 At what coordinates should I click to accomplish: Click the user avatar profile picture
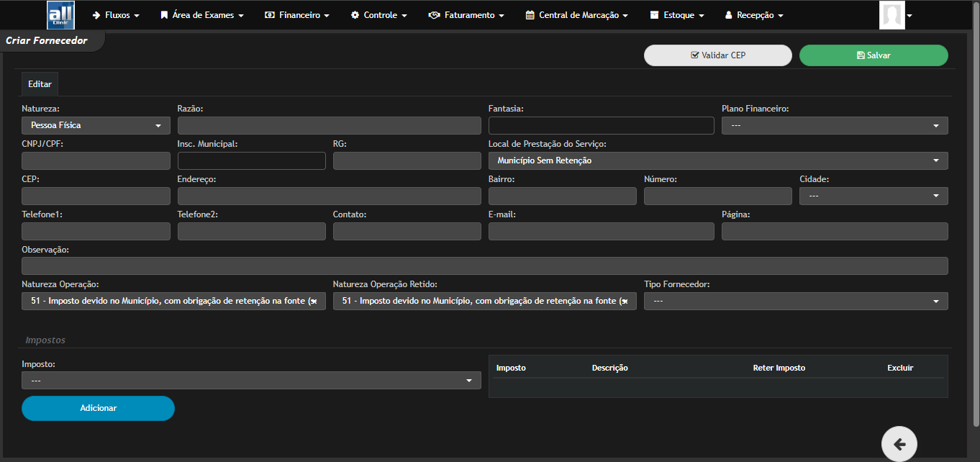(x=891, y=15)
